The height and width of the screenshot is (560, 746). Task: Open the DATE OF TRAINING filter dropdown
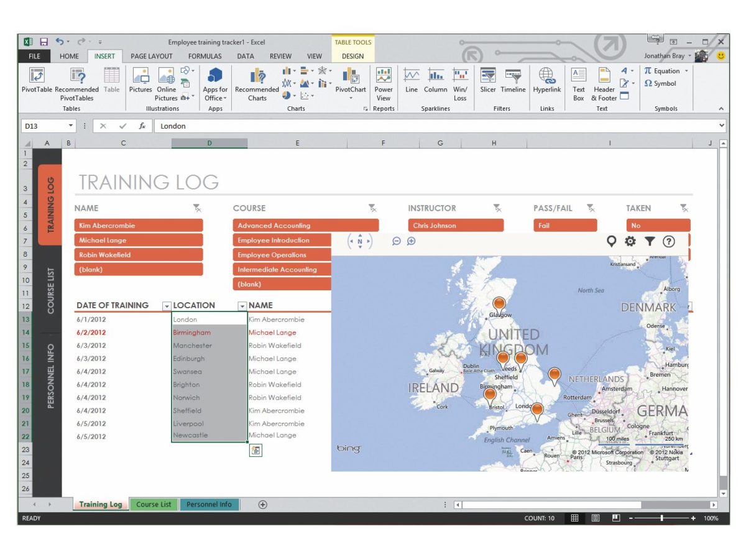[x=166, y=306]
